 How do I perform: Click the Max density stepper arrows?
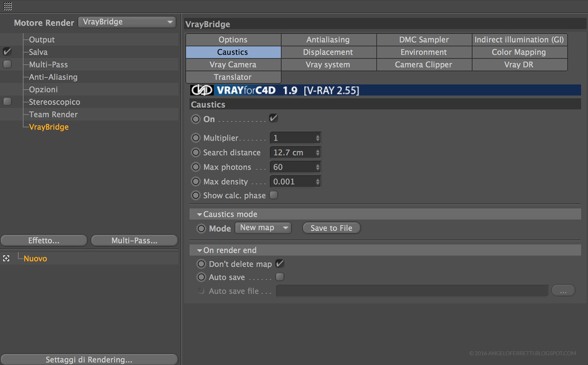(318, 181)
